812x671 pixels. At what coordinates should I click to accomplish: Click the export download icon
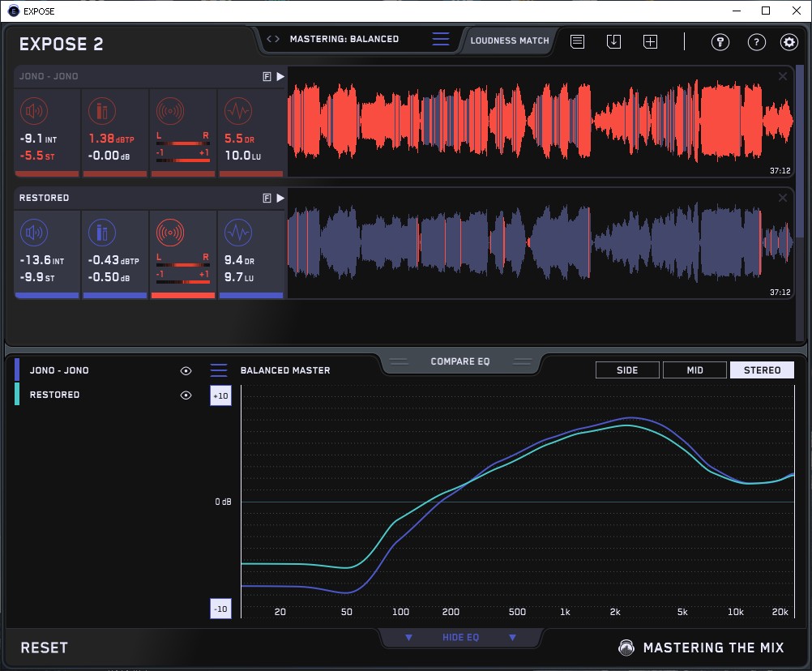point(613,41)
